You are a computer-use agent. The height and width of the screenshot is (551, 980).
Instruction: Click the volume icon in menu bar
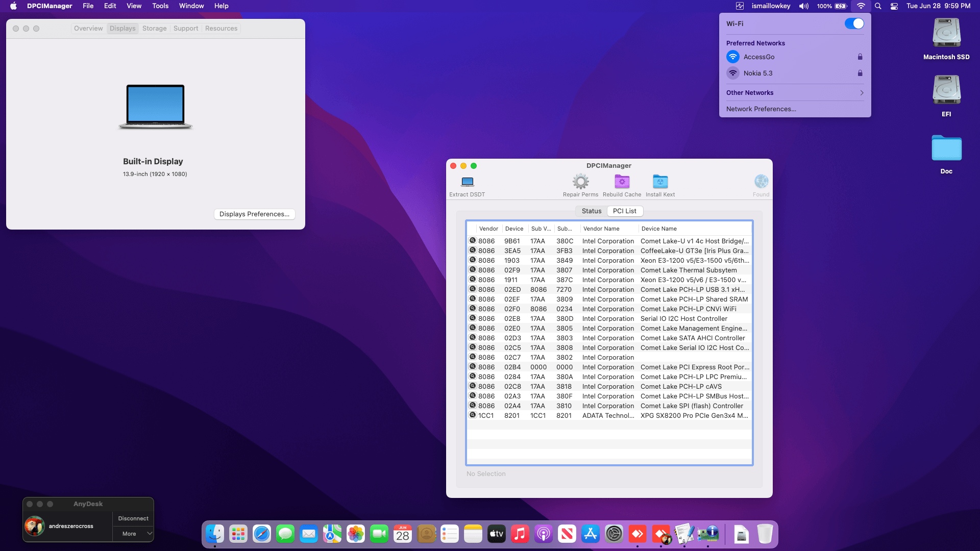804,6
